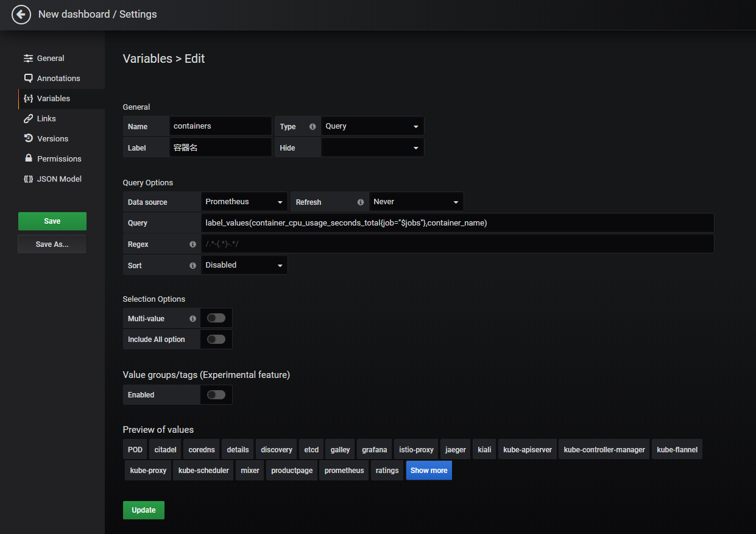
Task: Go to JSON Model in the sidebar
Action: coord(59,179)
